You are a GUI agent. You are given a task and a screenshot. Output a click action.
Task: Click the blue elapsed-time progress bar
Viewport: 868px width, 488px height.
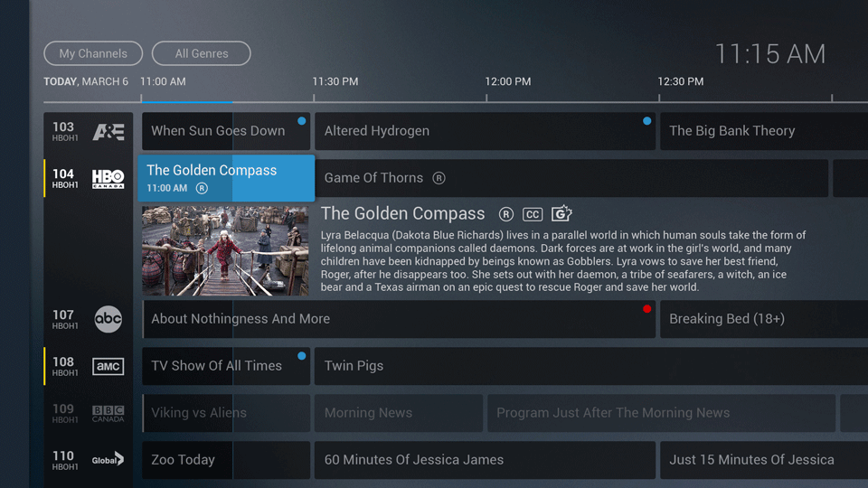(x=187, y=102)
